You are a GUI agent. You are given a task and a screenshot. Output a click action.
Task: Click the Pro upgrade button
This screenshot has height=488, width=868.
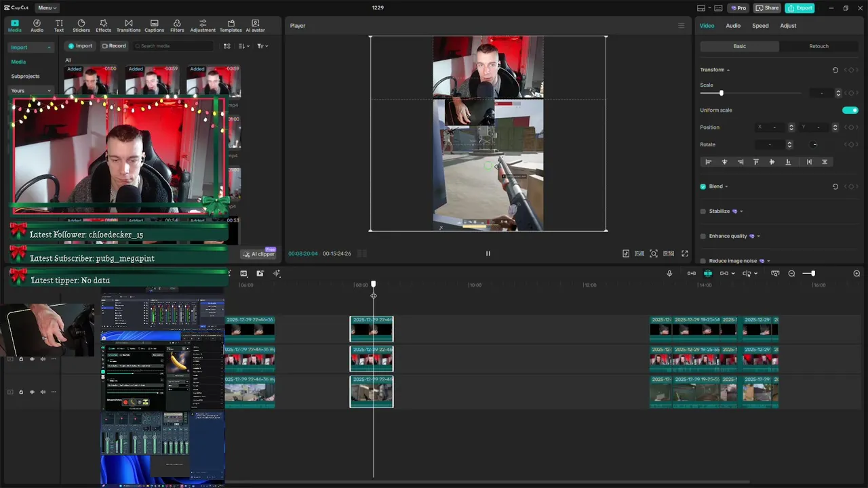(x=738, y=8)
